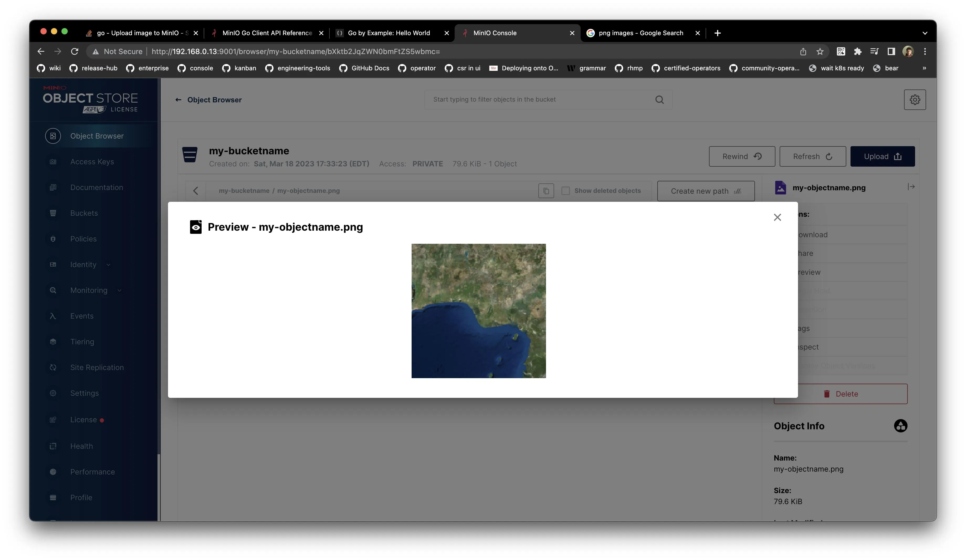Click the Upload button
The image size is (966, 560).
click(882, 156)
